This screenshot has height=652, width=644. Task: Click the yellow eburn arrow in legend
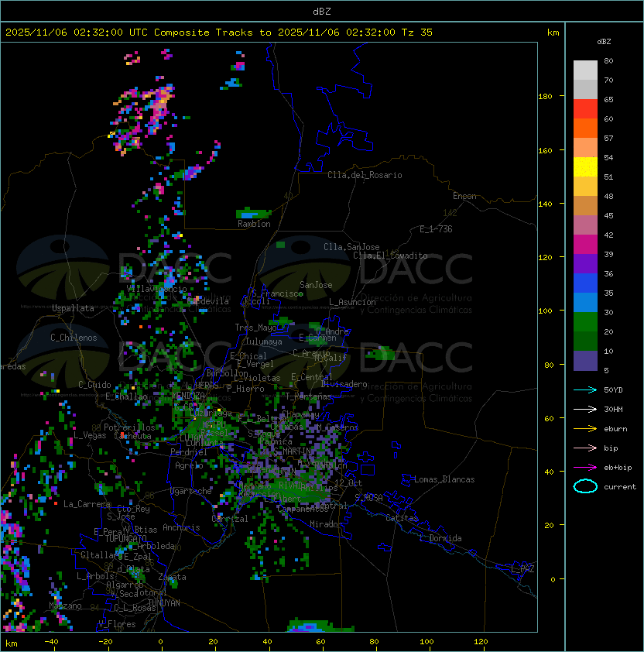tap(585, 429)
